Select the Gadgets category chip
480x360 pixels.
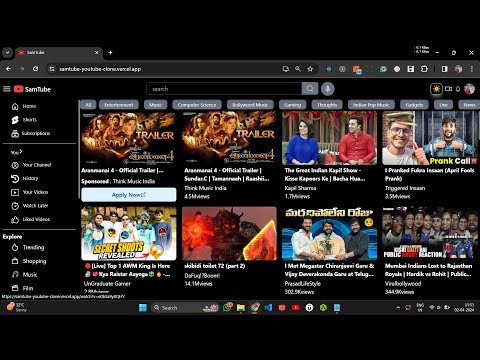pyautogui.click(x=414, y=105)
